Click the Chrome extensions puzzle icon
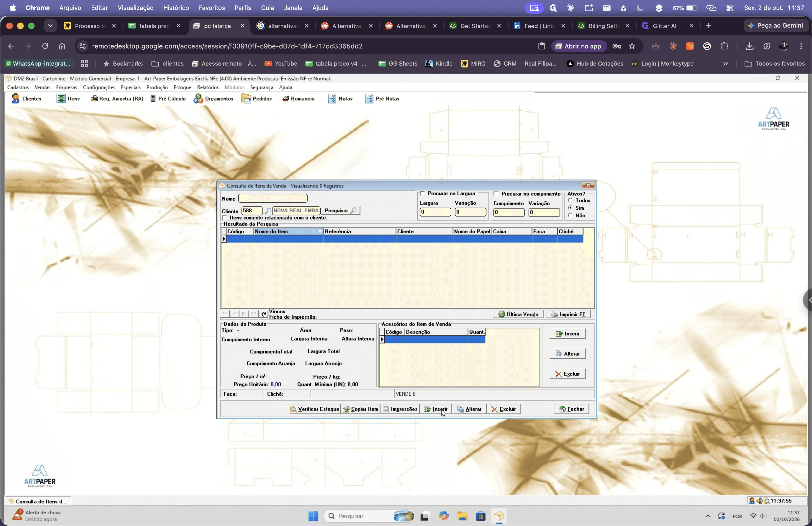Screen dimensions: 812x526 724,46
